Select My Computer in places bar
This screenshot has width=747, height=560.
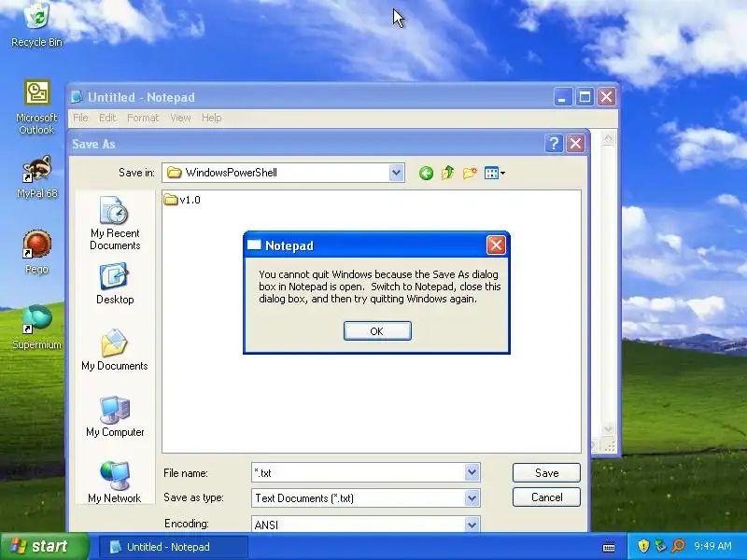point(115,416)
